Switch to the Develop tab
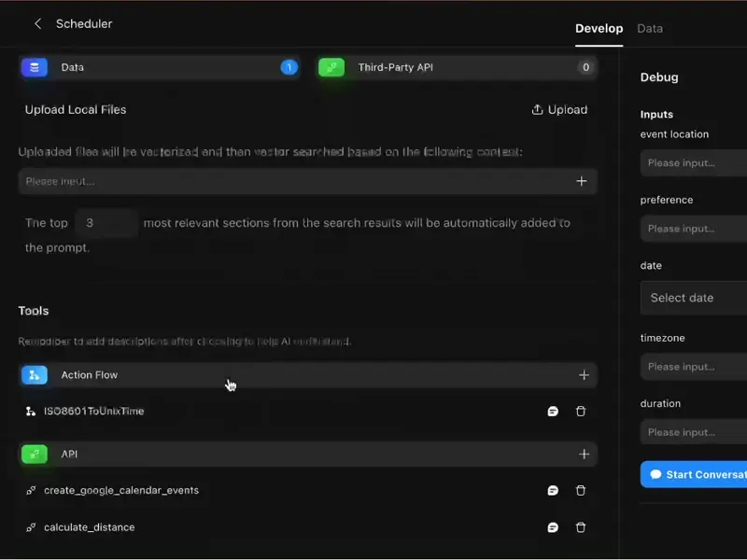The image size is (747, 560). [599, 28]
